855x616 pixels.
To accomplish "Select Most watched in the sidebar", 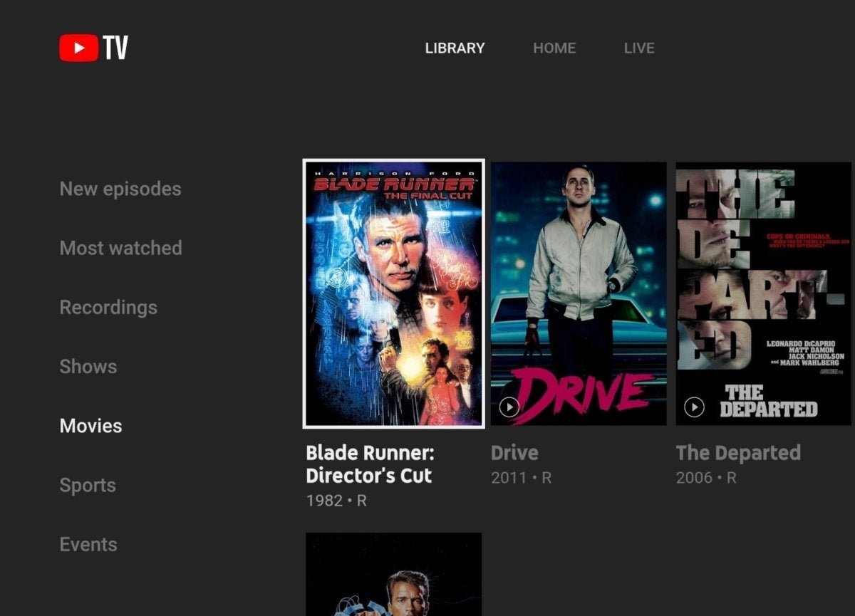I will click(x=121, y=248).
